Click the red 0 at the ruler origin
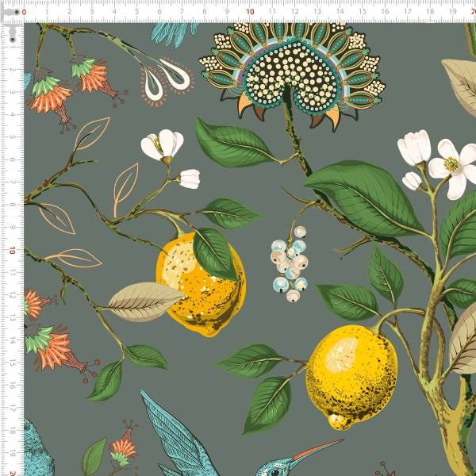 coord(25,13)
